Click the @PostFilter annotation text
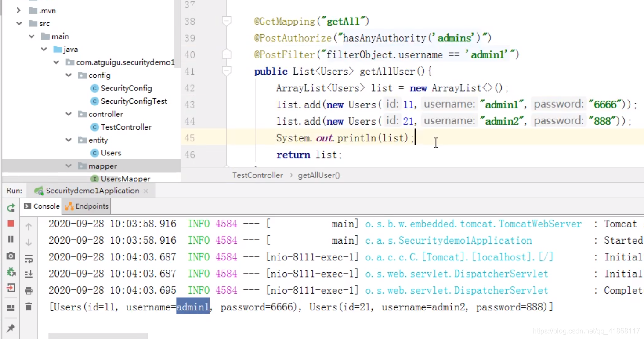 click(x=285, y=54)
